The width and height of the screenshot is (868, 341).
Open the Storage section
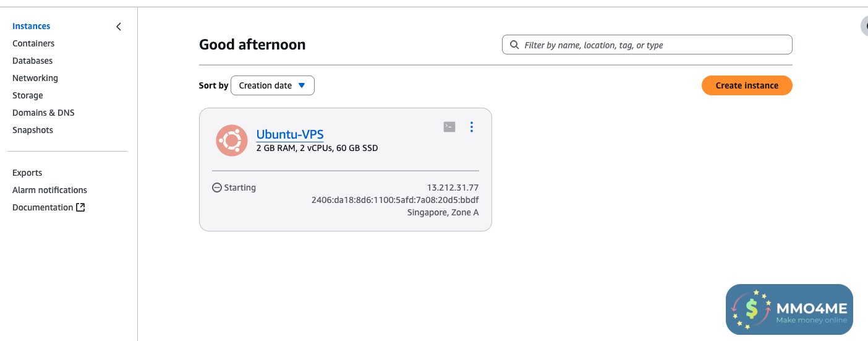coord(28,95)
